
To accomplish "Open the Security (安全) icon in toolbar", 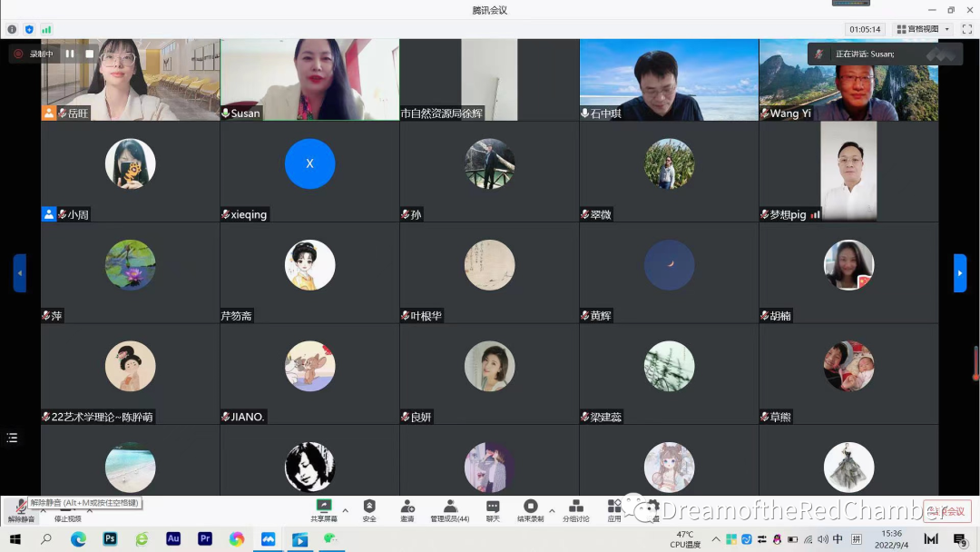I will pos(369,509).
